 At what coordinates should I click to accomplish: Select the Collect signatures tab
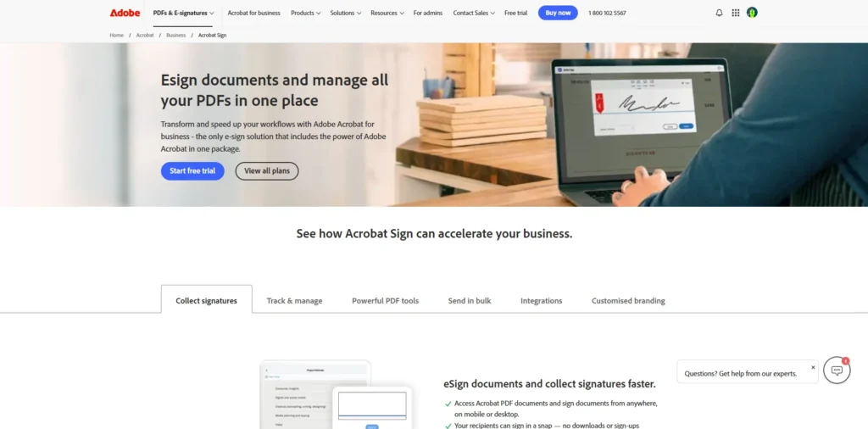(207, 301)
